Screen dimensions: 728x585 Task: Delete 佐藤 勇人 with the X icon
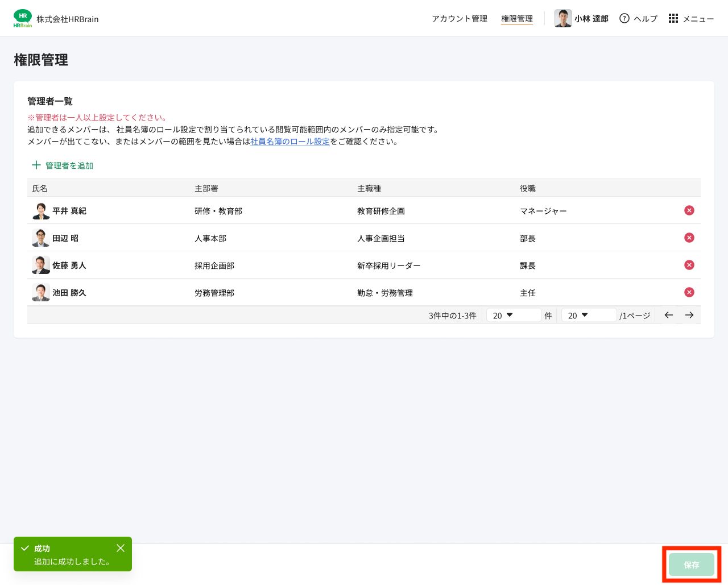[x=689, y=264]
